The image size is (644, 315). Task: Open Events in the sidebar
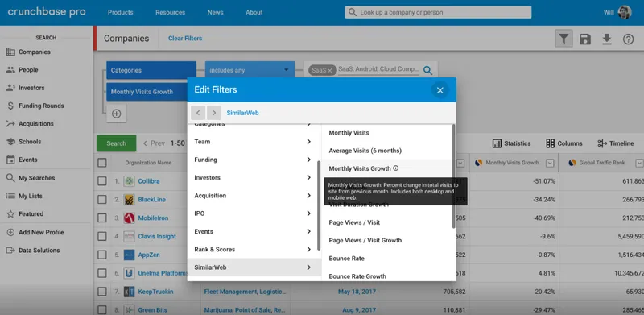pyautogui.click(x=22, y=160)
